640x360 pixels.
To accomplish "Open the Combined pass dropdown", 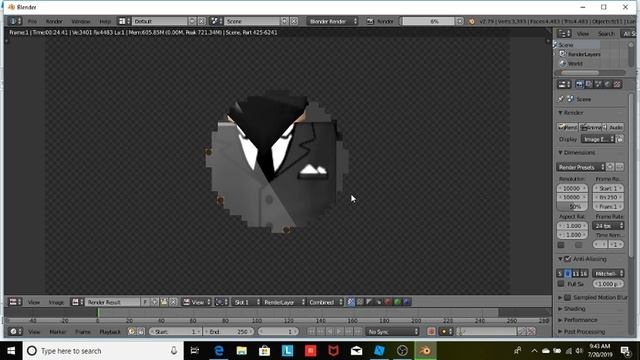I will tap(325, 302).
